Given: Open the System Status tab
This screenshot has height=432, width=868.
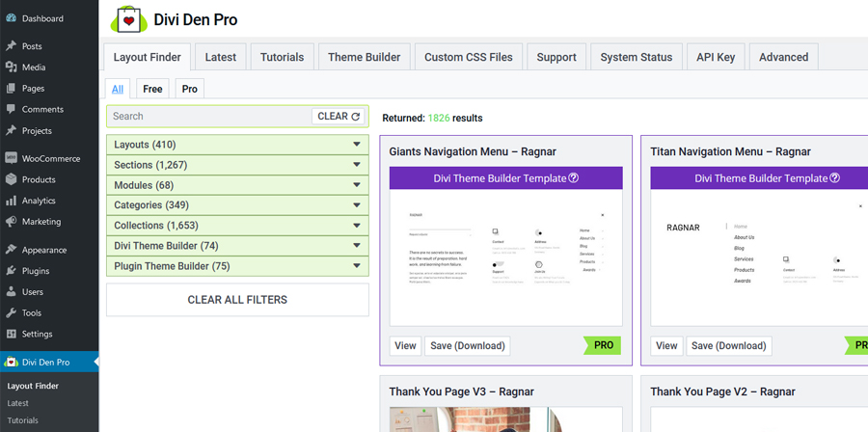Looking at the screenshot, I should click(637, 57).
